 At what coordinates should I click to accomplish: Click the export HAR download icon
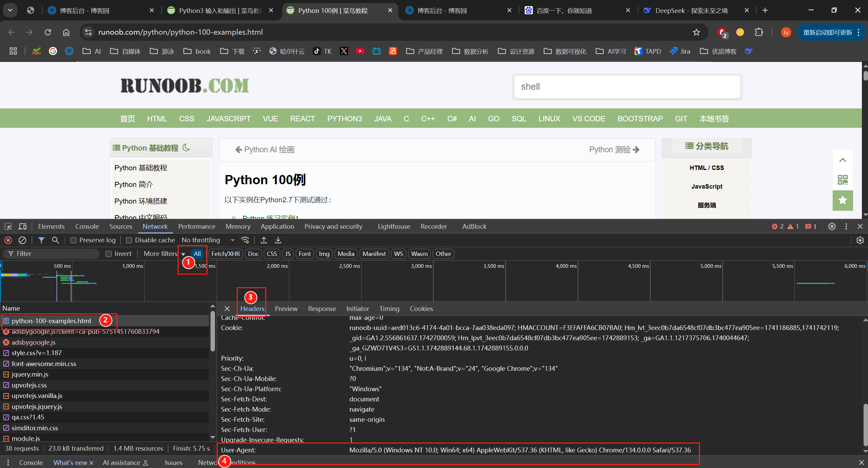[278, 240]
